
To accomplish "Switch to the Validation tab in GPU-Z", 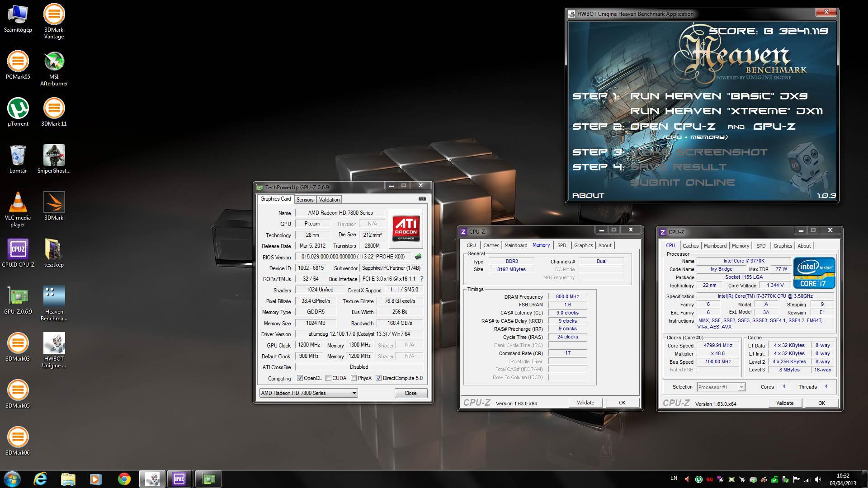I will pyautogui.click(x=329, y=200).
